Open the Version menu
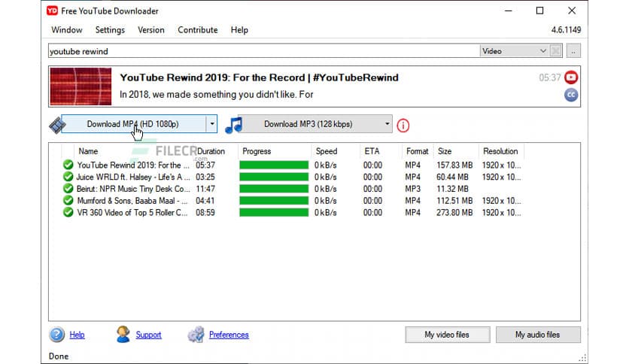629x364 pixels. coord(150,30)
